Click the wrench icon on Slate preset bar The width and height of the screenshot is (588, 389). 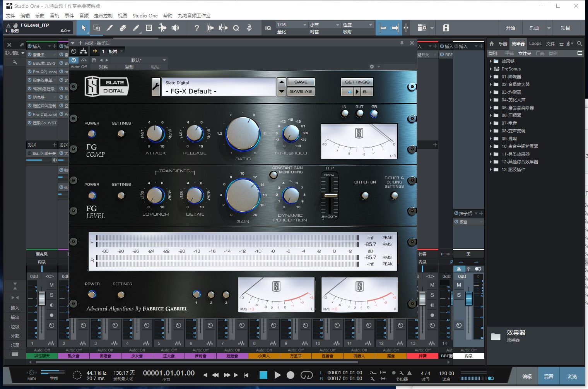[156, 87]
